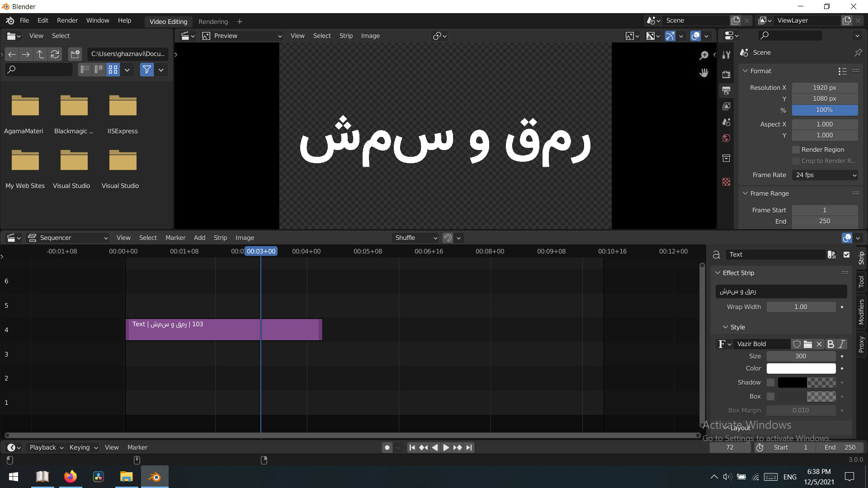Open the Render menu
This screenshot has height=488, width=868.
(x=67, y=21)
